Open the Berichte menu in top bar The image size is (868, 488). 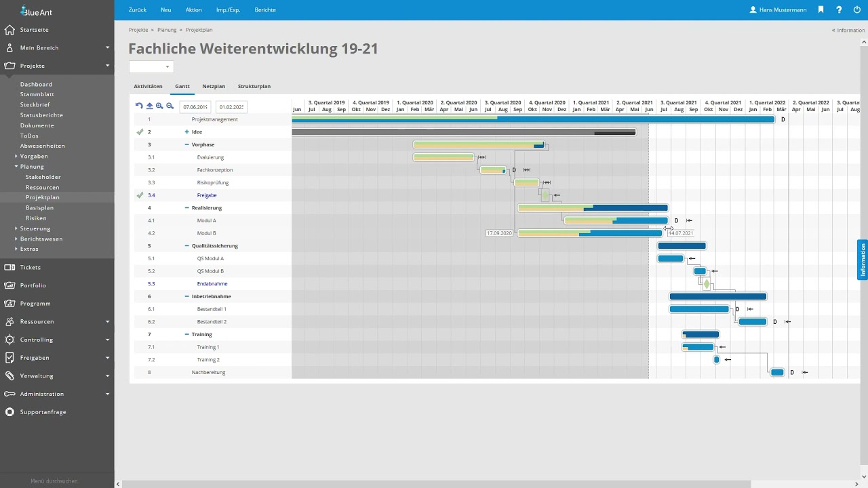[265, 10]
